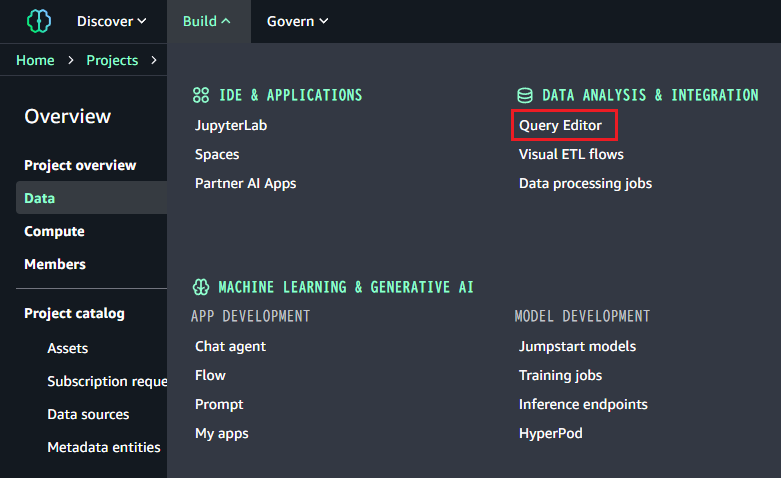Viewport: 781px width, 478px height.
Task: Navigate to the Home breadcrumb link
Action: 36,61
